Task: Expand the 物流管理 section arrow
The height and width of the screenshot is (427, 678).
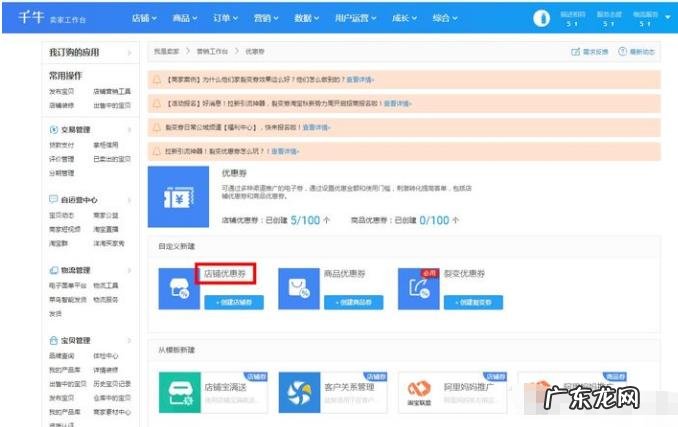Action: (130, 270)
